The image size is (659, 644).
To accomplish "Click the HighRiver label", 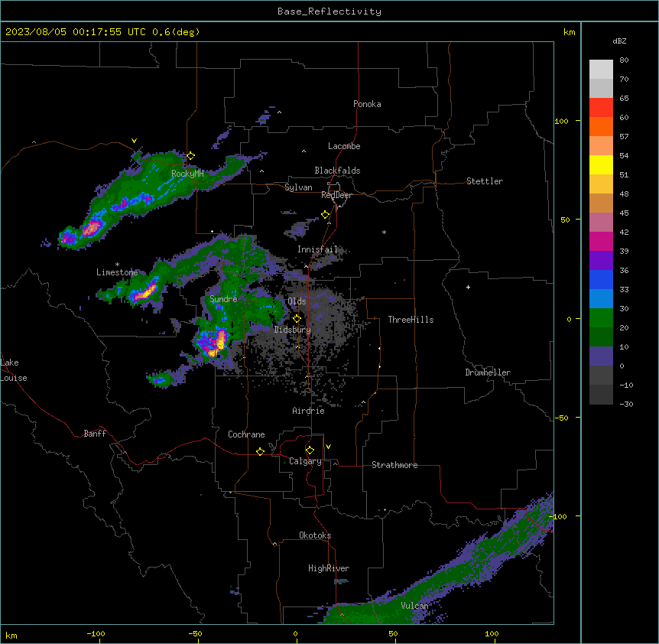I will (329, 568).
